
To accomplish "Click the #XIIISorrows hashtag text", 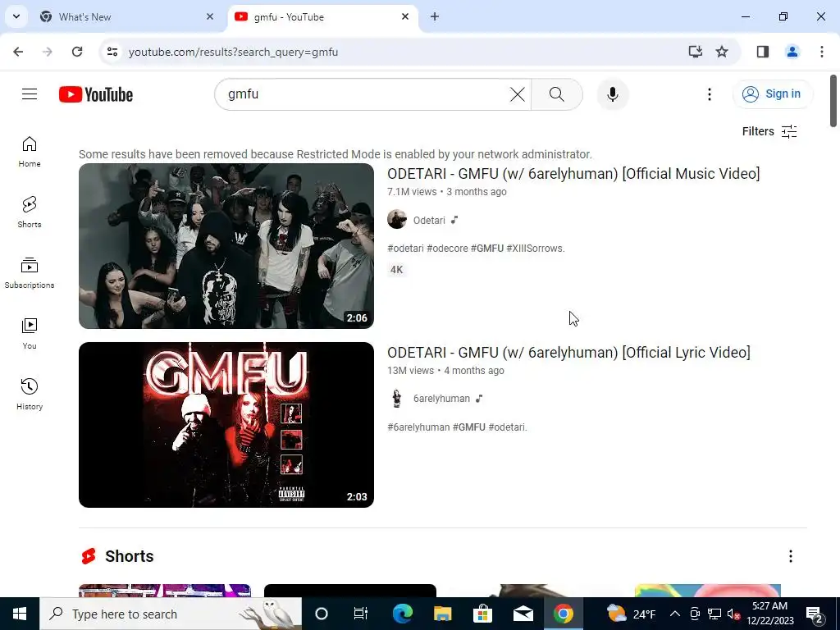I will [535, 249].
